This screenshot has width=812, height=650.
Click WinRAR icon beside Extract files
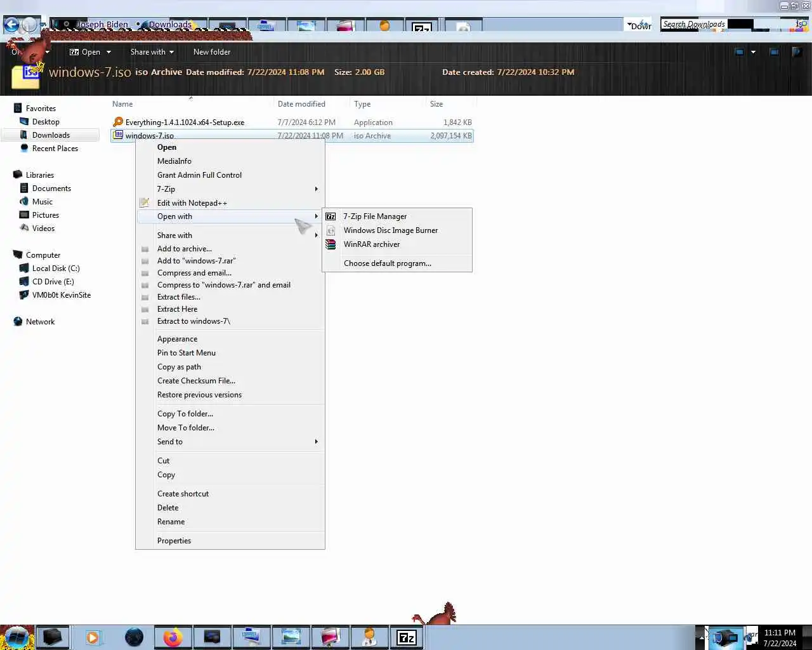[145, 298]
